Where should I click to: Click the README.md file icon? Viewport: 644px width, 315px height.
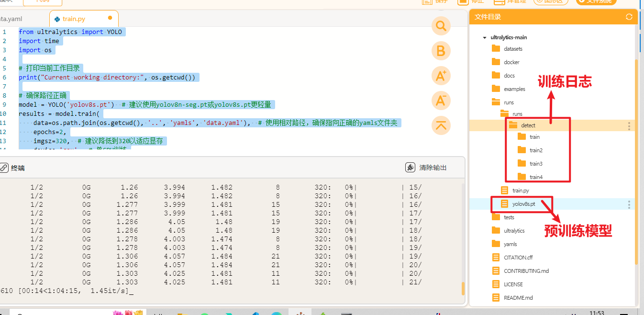click(496, 297)
